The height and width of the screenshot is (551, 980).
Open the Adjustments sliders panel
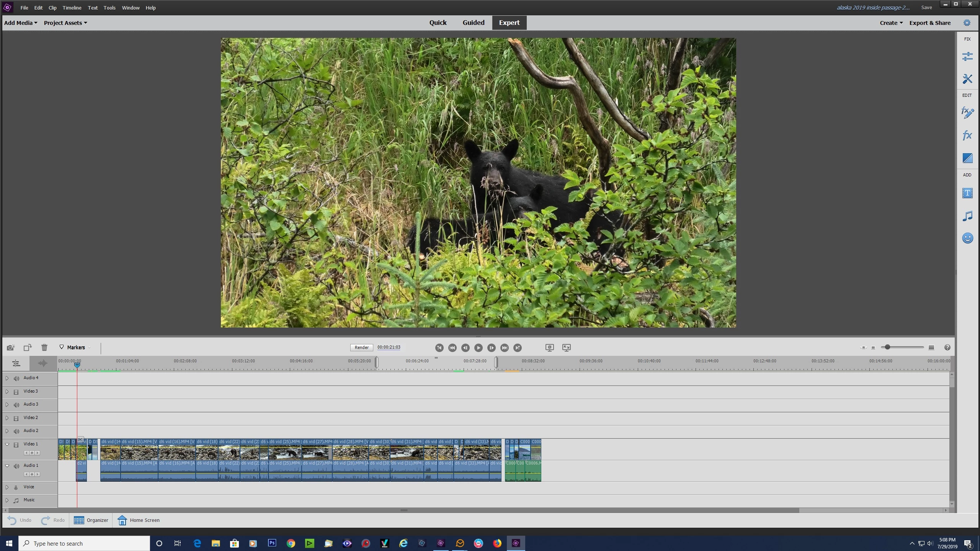coord(967,57)
